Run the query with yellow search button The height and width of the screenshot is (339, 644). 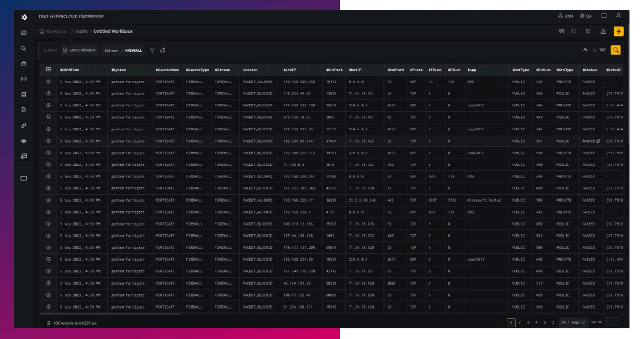tap(616, 50)
